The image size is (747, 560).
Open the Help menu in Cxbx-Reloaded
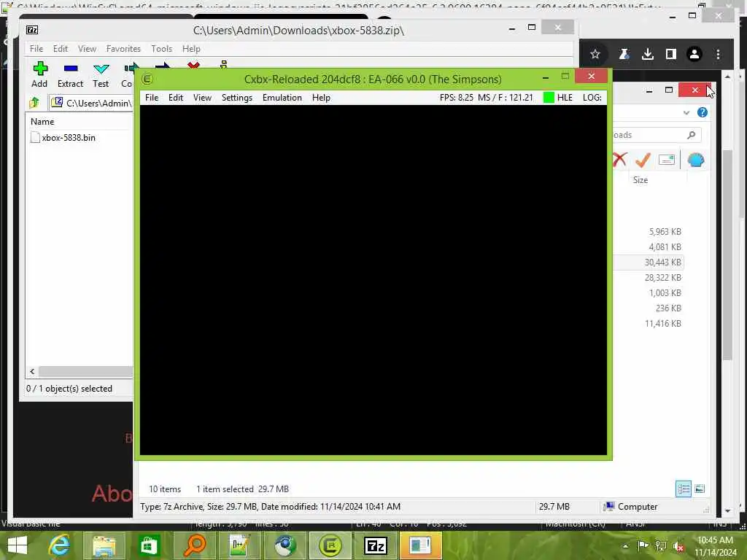point(321,98)
